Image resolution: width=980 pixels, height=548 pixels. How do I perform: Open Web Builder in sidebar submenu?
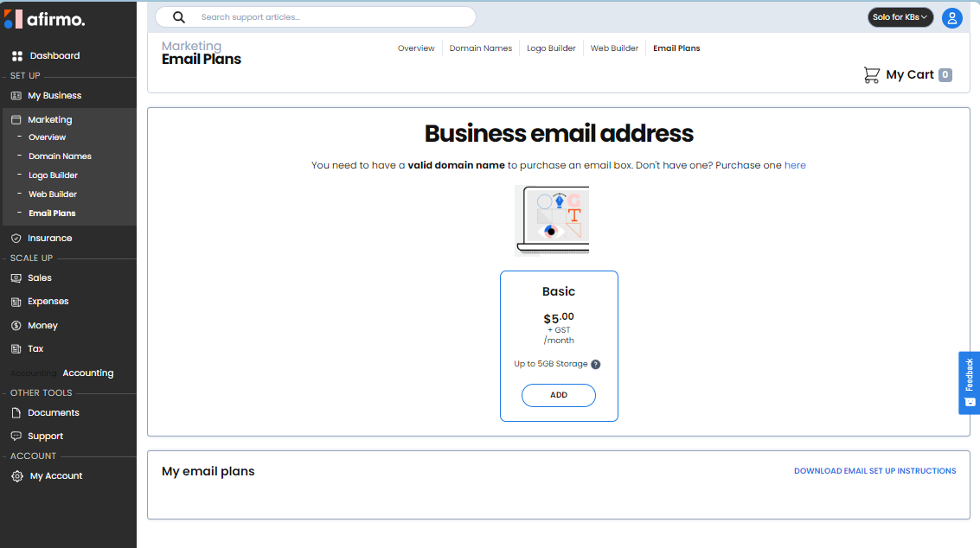53,194
